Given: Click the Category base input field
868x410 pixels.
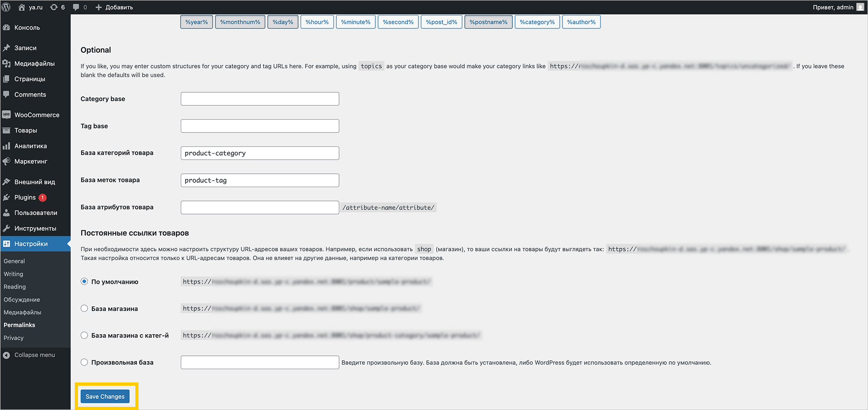Looking at the screenshot, I should pos(260,99).
